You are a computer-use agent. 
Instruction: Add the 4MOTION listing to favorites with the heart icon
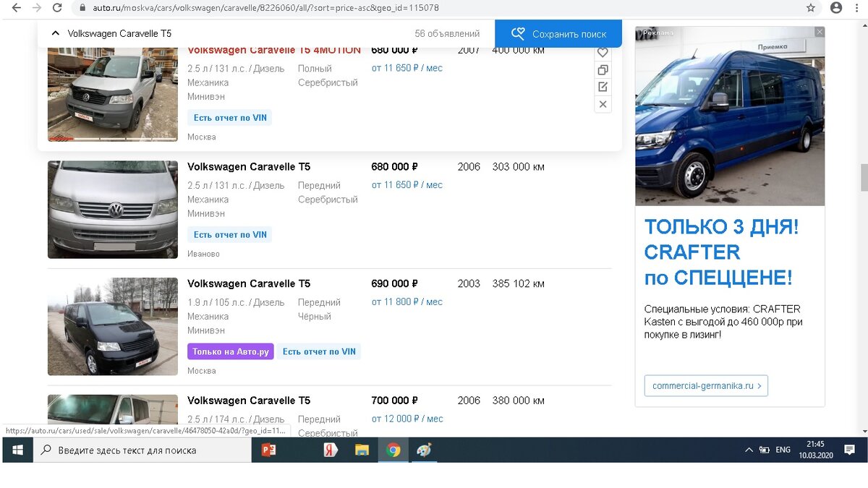(x=603, y=53)
